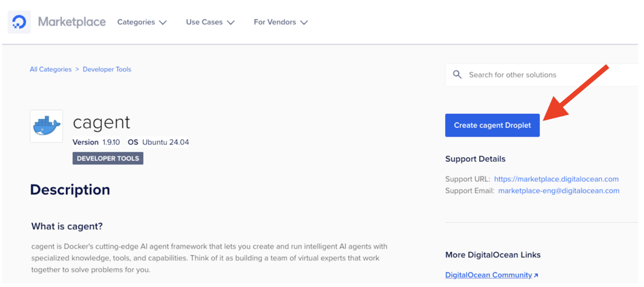Click the Version 1.9.10 label
644x287 pixels.
[x=96, y=142]
